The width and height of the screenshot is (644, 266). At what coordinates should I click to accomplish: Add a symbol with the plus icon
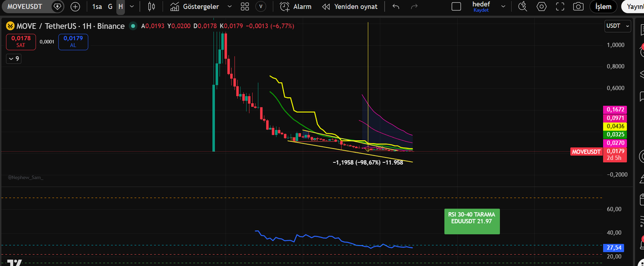coord(75,7)
